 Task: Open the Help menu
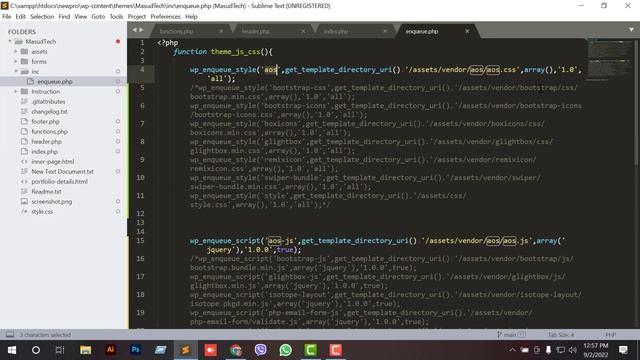pos(191,17)
